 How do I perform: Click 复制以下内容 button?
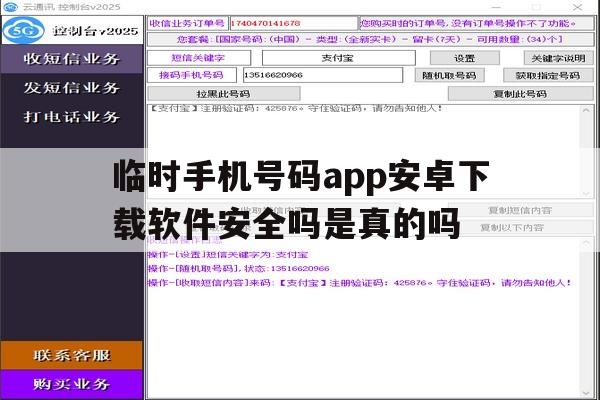click(520, 227)
